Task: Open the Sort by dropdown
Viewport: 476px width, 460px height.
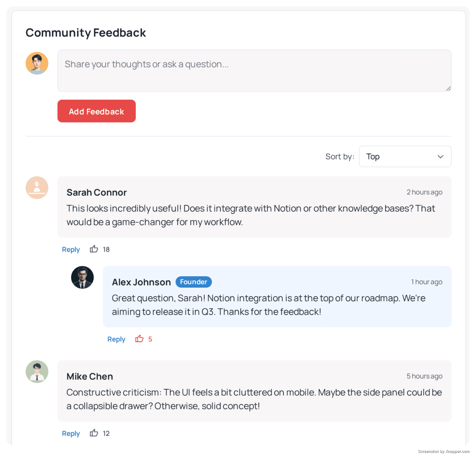Action: [405, 157]
